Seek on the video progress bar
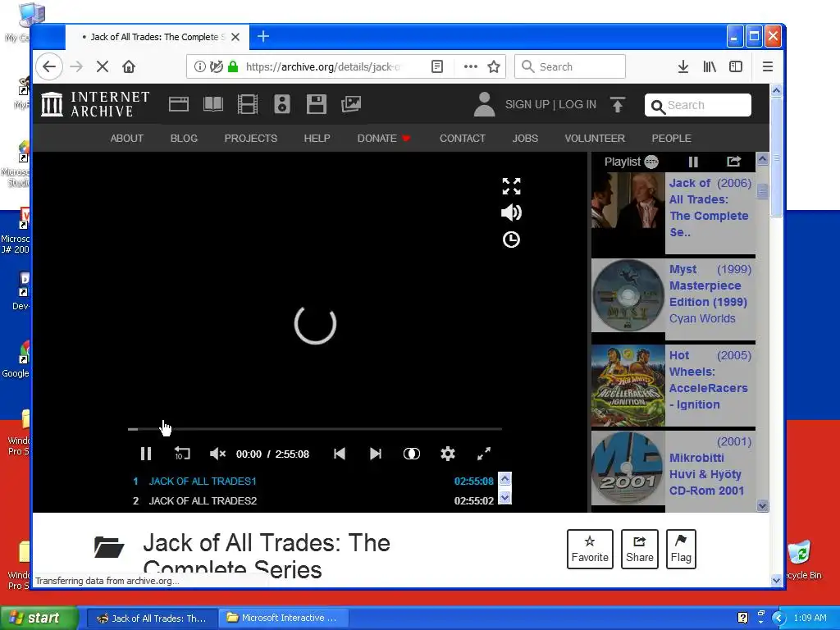 pyautogui.click(x=315, y=429)
